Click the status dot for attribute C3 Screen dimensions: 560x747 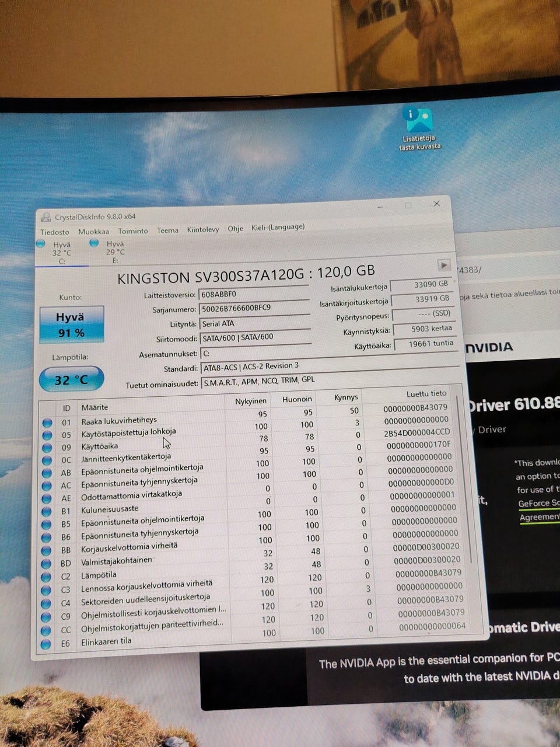coord(46,591)
